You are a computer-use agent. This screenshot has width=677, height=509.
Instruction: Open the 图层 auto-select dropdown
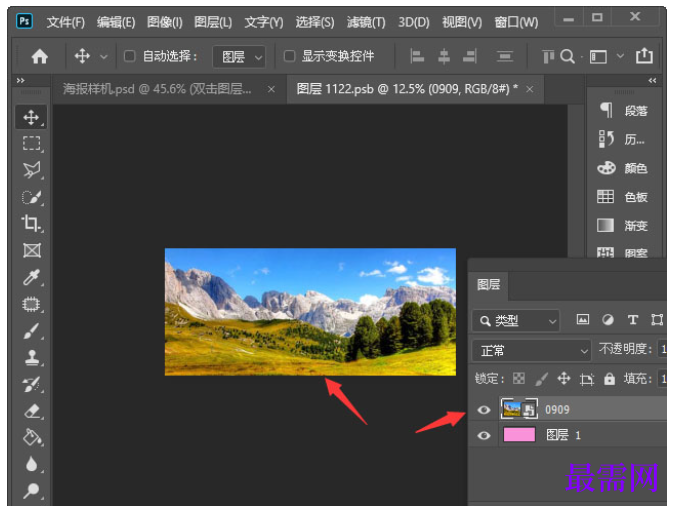pos(239,57)
